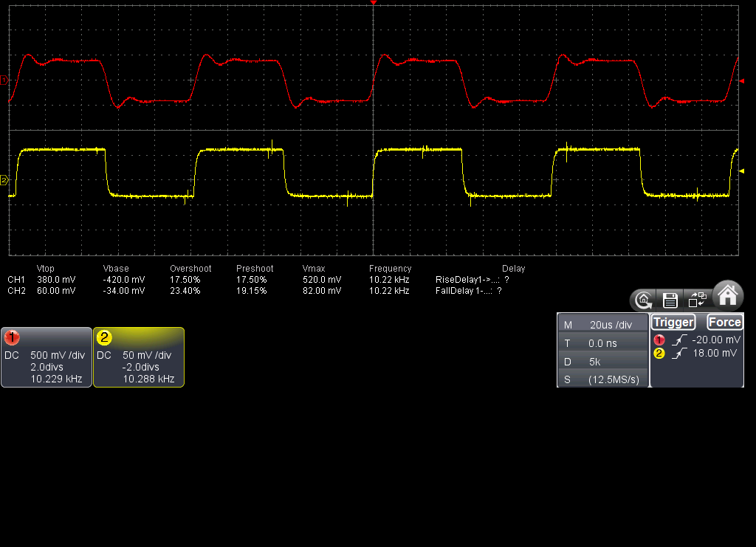Viewport: 756px width, 547px height.
Task: Click the S (12.5MS/s) sample rate row
Action: pos(602,379)
